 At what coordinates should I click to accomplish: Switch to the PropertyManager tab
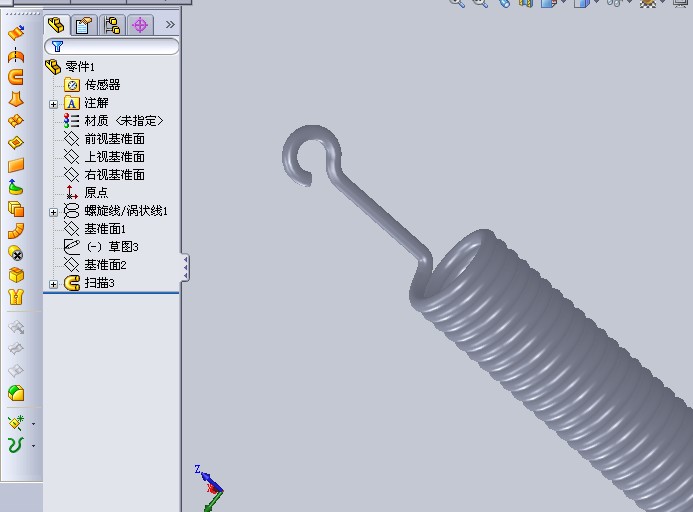coord(84,25)
